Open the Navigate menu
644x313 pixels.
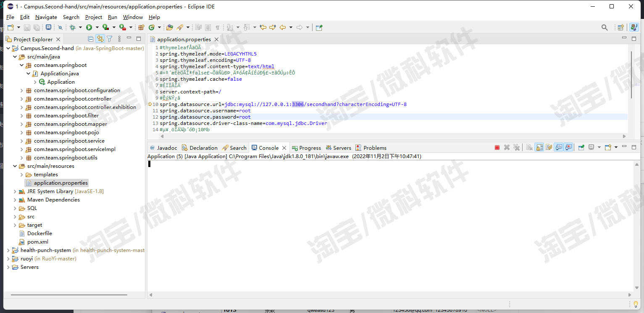coord(46,17)
